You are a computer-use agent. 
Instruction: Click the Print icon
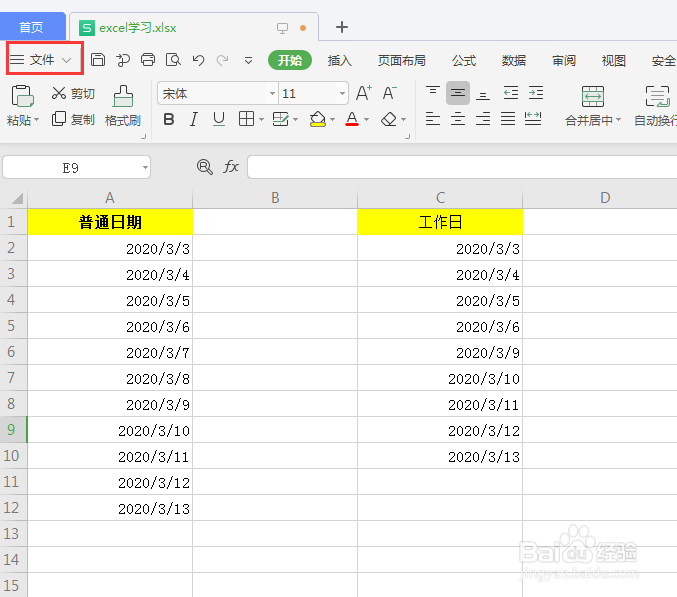click(148, 60)
